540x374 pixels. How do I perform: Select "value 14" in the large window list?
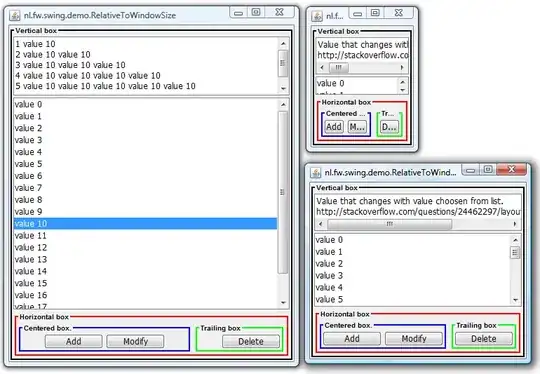[145, 271]
